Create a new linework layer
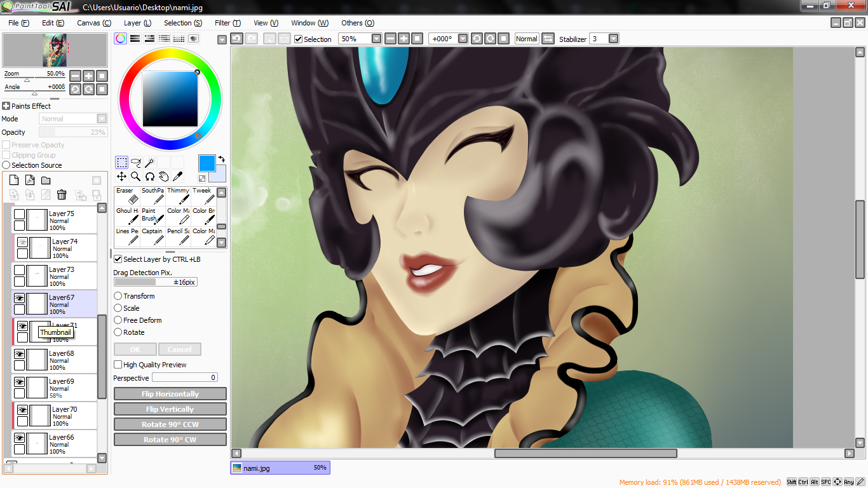868x488 pixels. [30, 180]
